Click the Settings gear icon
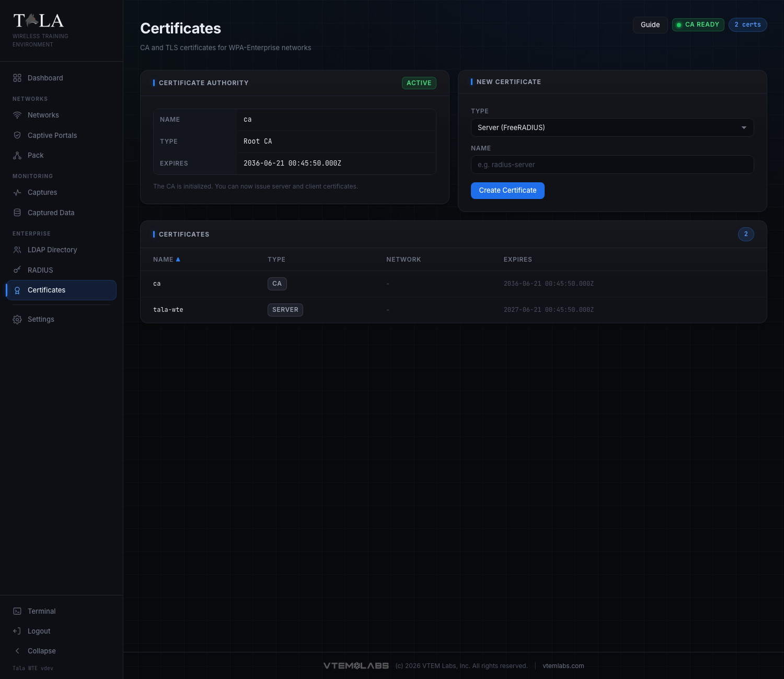The image size is (784, 679). [x=17, y=319]
